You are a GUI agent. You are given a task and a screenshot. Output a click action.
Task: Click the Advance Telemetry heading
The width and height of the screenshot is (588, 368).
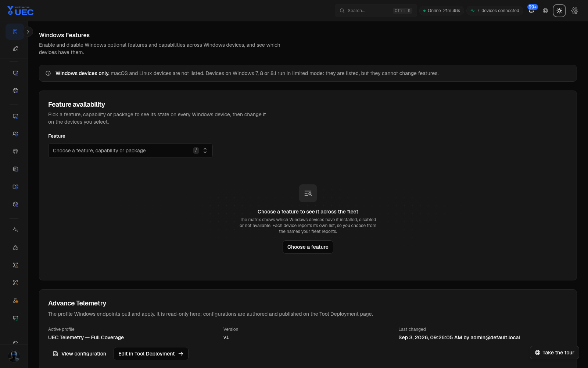(x=77, y=303)
